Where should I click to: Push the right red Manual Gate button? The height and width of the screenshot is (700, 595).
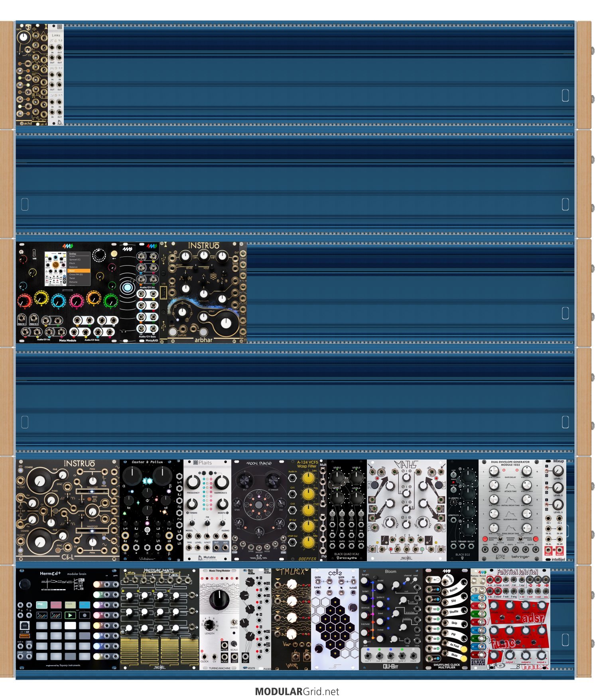point(536,539)
